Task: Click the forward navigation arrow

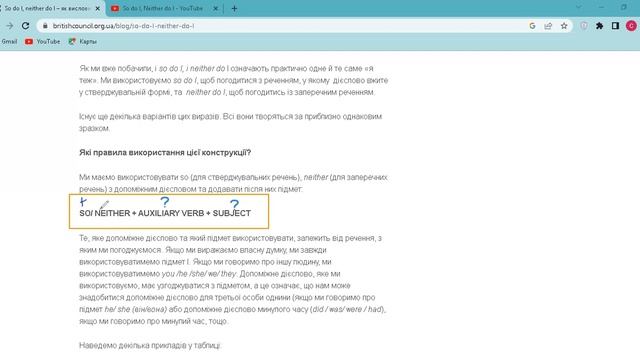Action: pos(9,26)
